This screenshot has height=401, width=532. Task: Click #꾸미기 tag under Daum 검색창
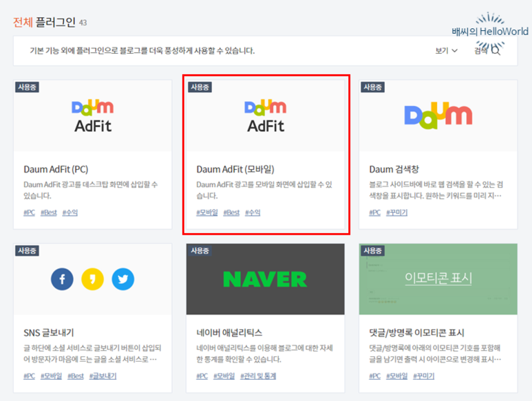(396, 213)
